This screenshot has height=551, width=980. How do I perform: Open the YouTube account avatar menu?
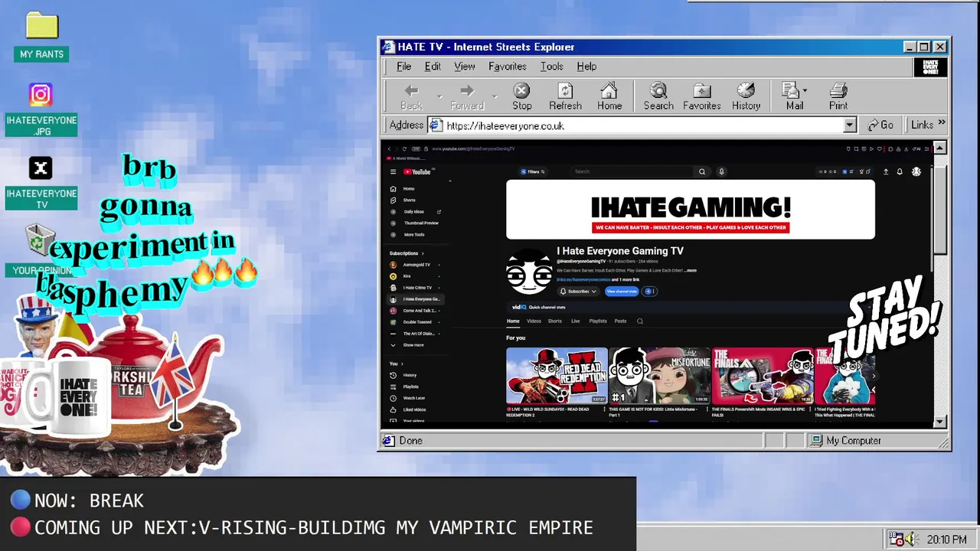916,171
